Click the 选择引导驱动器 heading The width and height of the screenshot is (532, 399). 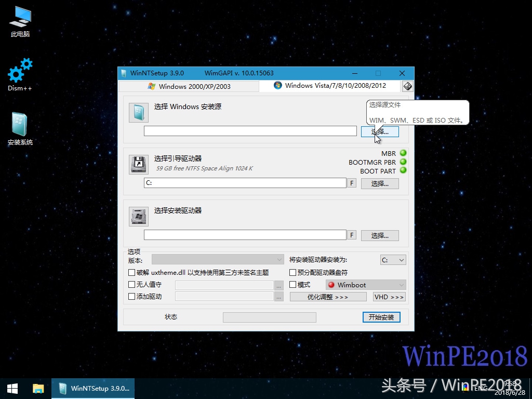click(178, 158)
